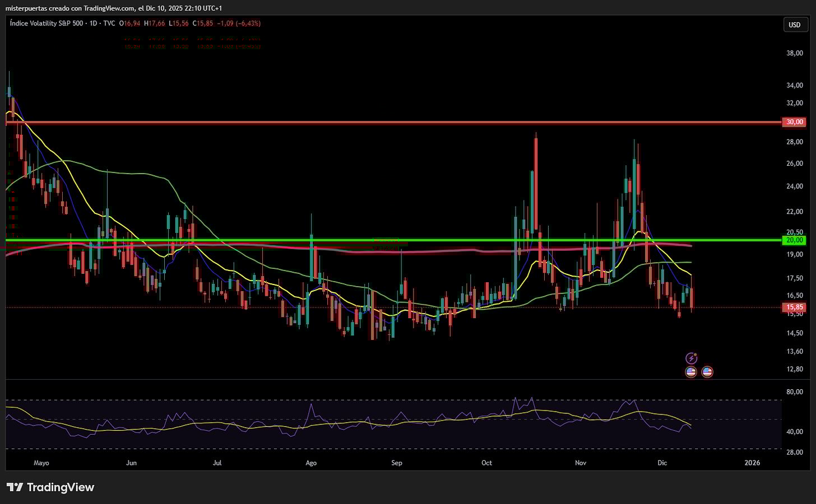Viewport: 816px width, 504px height.
Task: Open the USD currency selector
Action: 795,25
